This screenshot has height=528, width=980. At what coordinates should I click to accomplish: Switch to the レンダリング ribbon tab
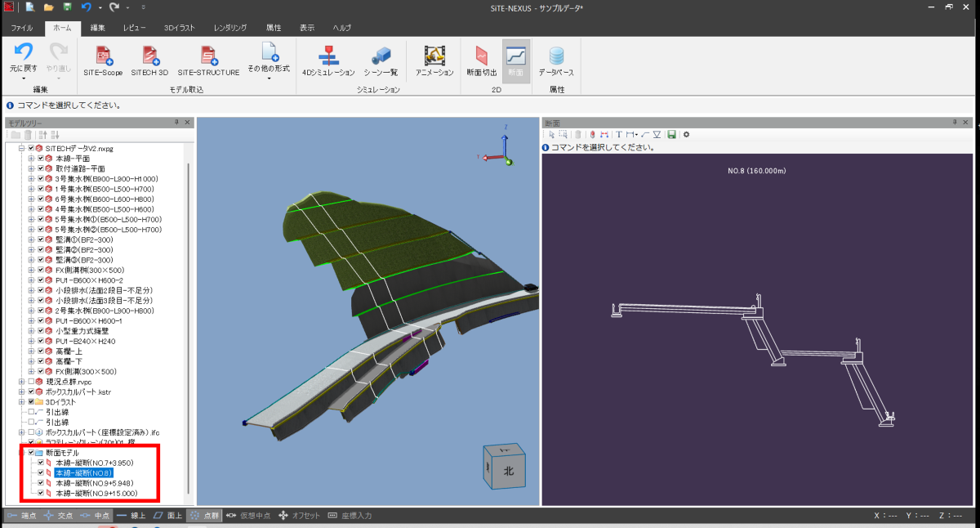pos(230,27)
